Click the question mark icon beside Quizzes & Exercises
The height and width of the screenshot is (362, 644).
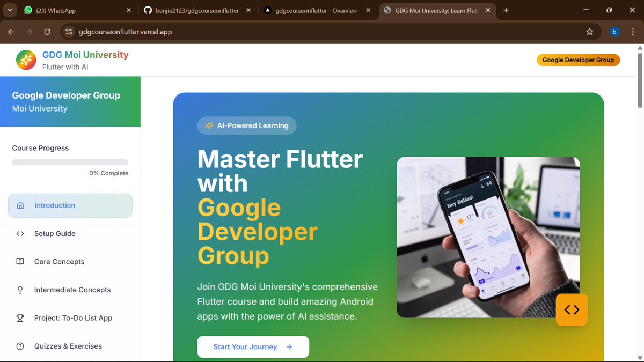point(20,346)
